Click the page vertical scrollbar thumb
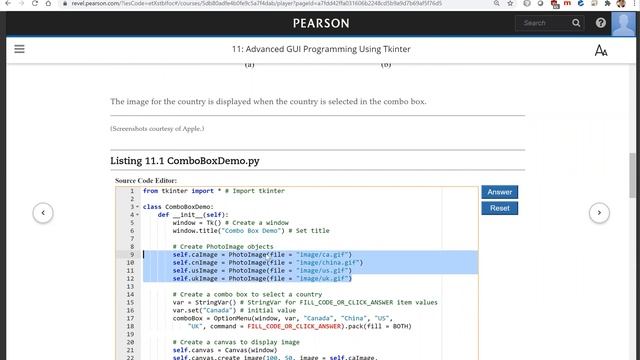Viewport: 640px width, 360px height. tap(632, 176)
